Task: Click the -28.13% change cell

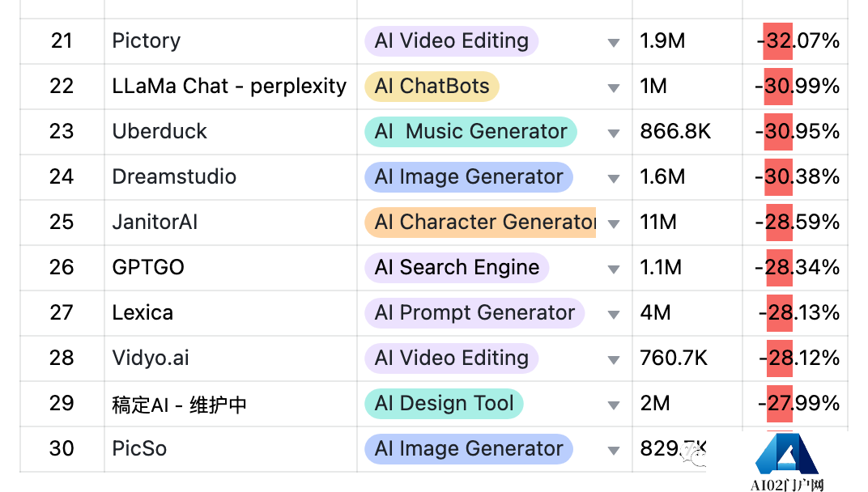Action: click(795, 314)
